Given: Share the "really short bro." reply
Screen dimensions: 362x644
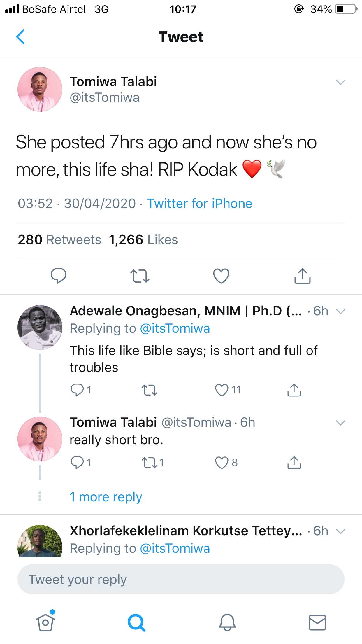Looking at the screenshot, I should pos(294,463).
